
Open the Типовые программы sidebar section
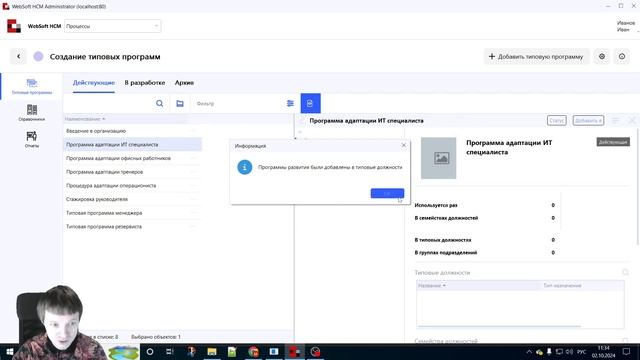31,86
